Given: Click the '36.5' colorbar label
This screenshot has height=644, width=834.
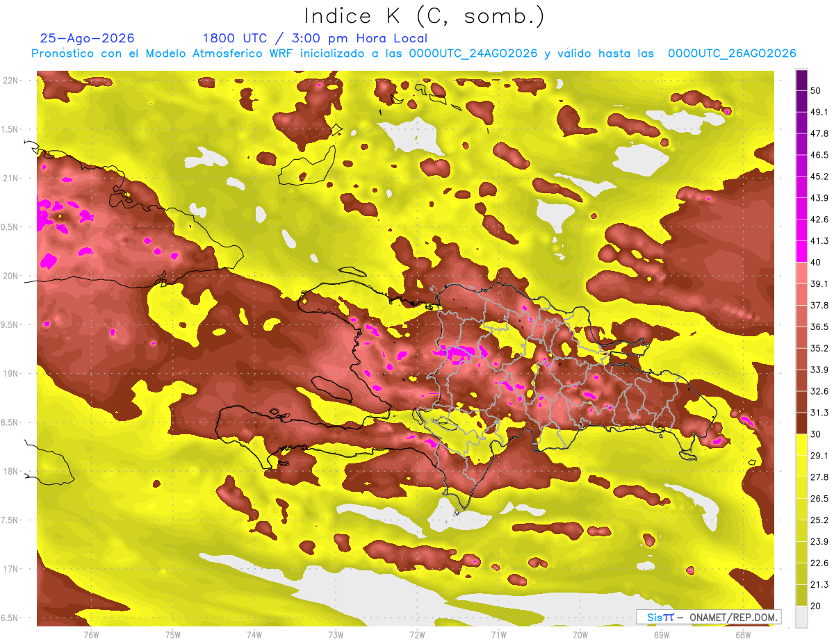Looking at the screenshot, I should 819,327.
